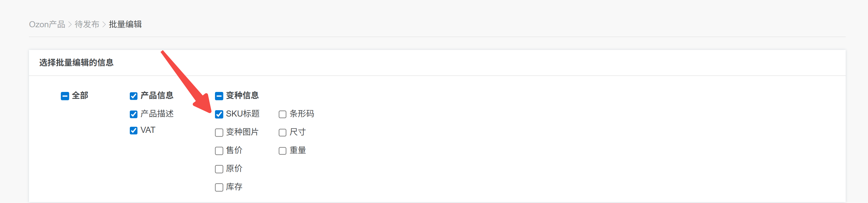Click the 变种信息 group label
Viewport: 868px width, 203px height.
tap(242, 95)
